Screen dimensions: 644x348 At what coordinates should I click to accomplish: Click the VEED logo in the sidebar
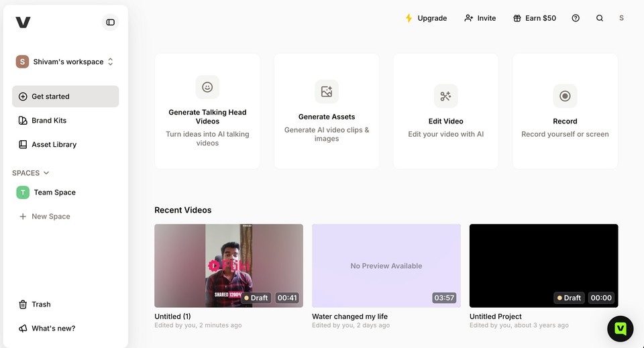coord(23,22)
